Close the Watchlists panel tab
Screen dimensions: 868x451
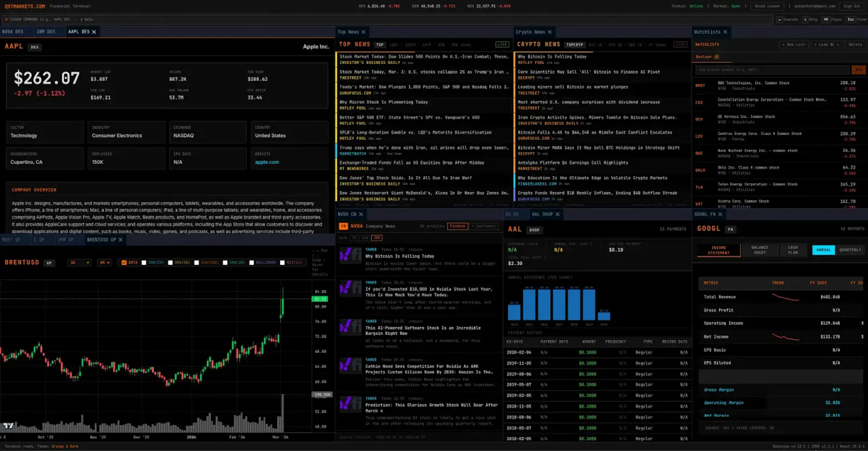click(725, 32)
